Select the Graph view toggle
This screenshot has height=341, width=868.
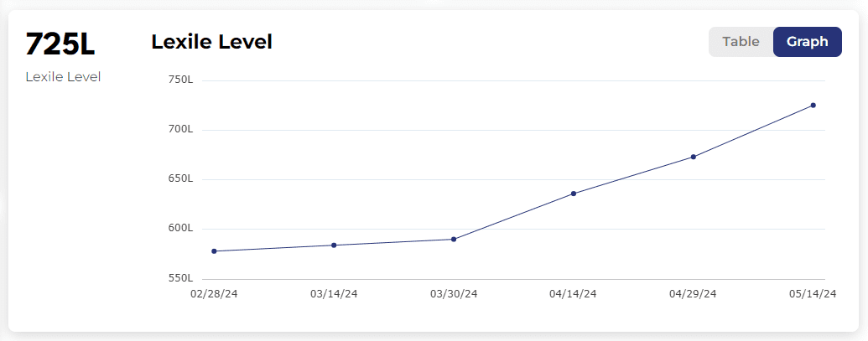pyautogui.click(x=807, y=42)
